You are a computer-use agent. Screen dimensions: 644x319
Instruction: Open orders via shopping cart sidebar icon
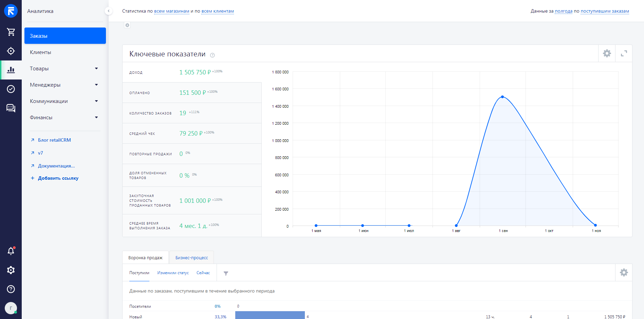tap(11, 32)
